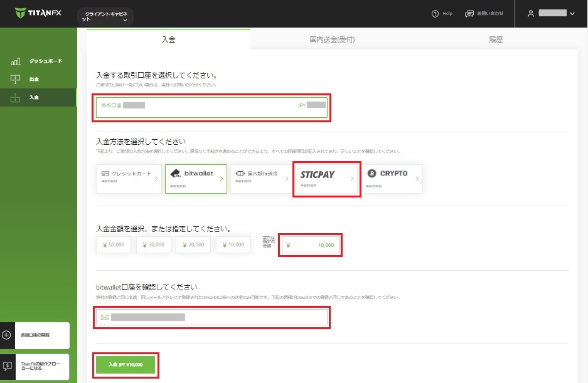Click the STICPAY card chevron
The image size is (588, 383).
352,179
